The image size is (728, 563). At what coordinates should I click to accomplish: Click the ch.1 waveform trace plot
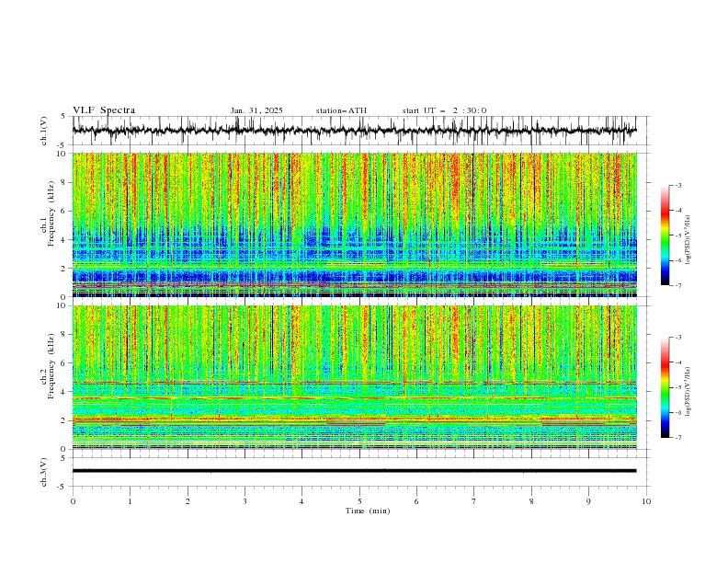click(x=354, y=131)
